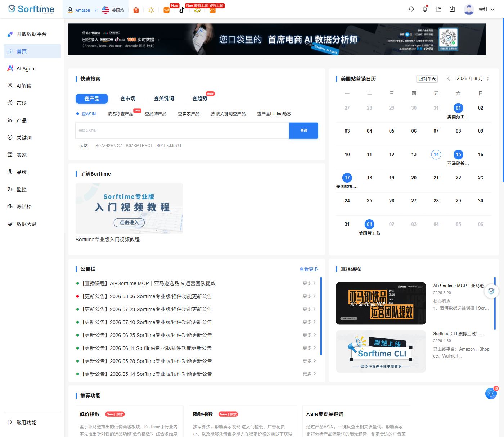
Task: Select the 查产品Listing动态 search mode
Action: click(274, 114)
